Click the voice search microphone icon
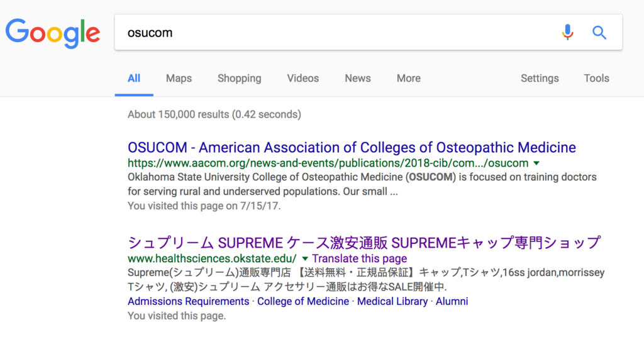This screenshot has height=337, width=644. point(567,33)
